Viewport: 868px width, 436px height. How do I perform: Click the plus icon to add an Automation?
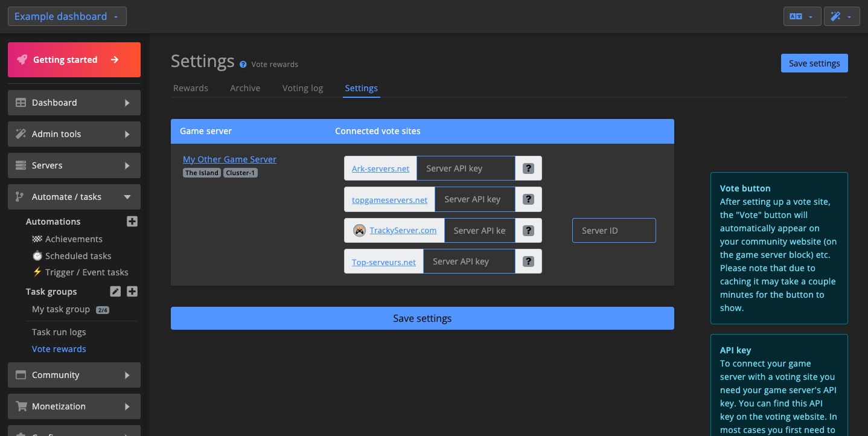[x=132, y=222]
